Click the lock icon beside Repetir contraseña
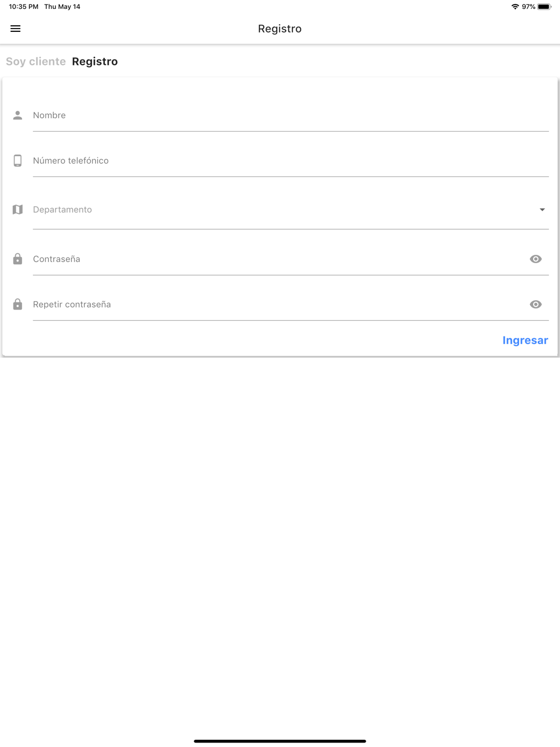The width and height of the screenshot is (560, 747). (x=18, y=304)
